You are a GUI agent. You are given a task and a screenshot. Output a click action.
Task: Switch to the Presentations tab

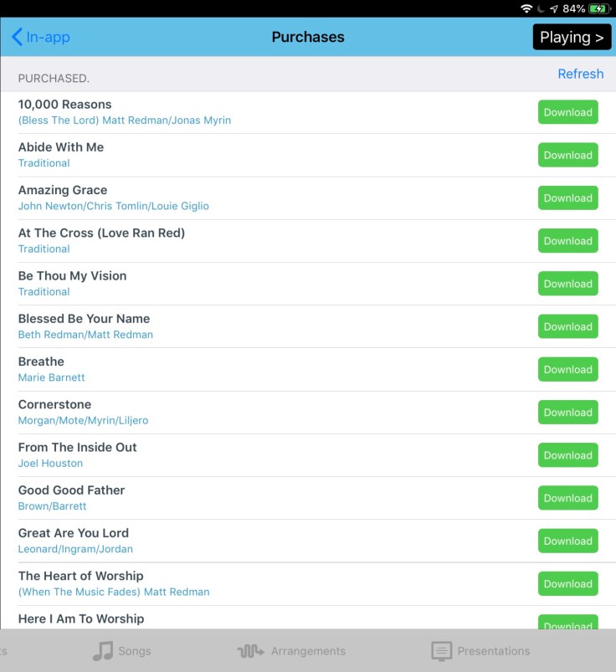coord(493,651)
